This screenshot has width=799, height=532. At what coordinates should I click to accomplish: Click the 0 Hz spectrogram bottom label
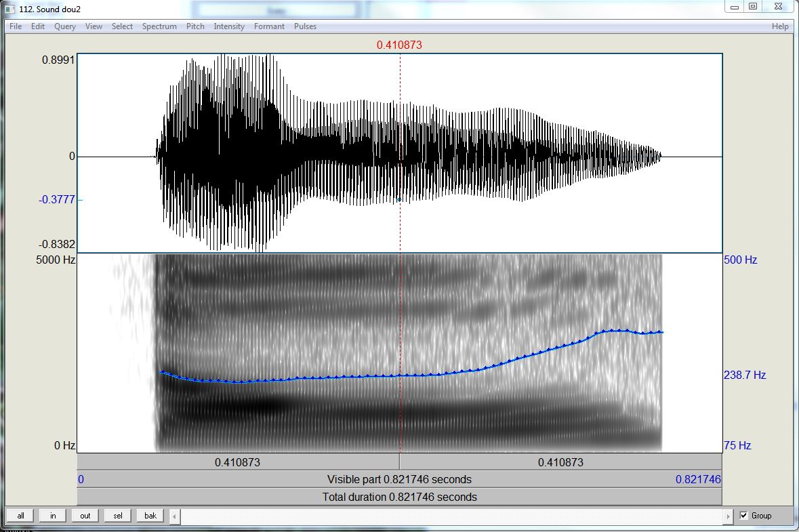coord(64,445)
